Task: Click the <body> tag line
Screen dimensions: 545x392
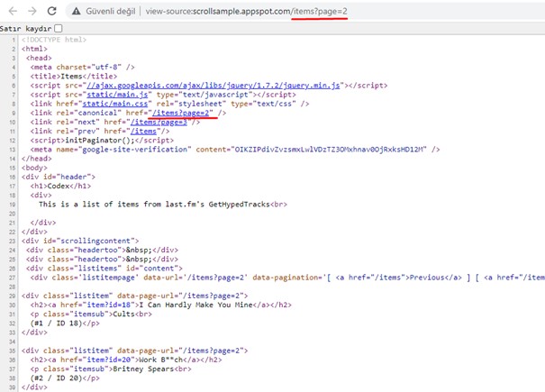Action: pos(34,168)
